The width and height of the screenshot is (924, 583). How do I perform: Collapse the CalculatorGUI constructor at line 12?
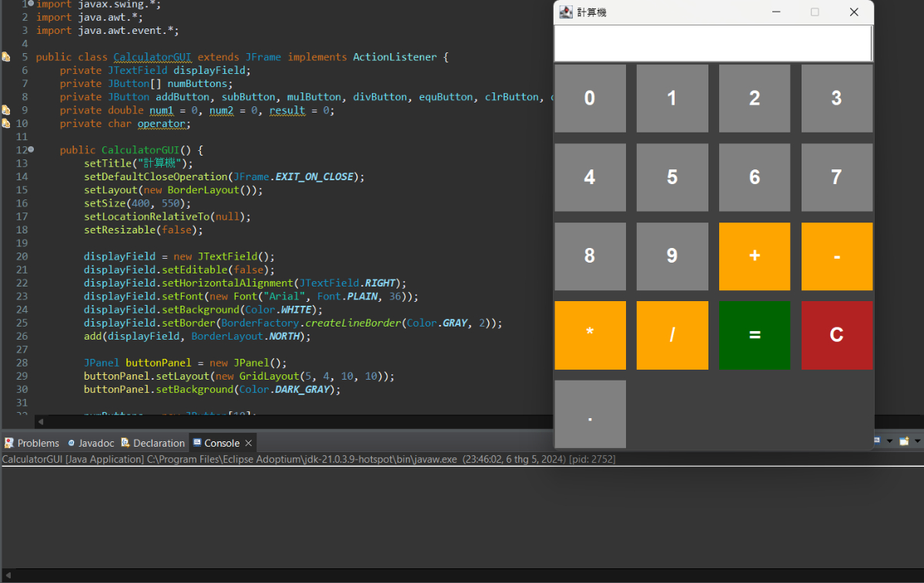[31, 149]
